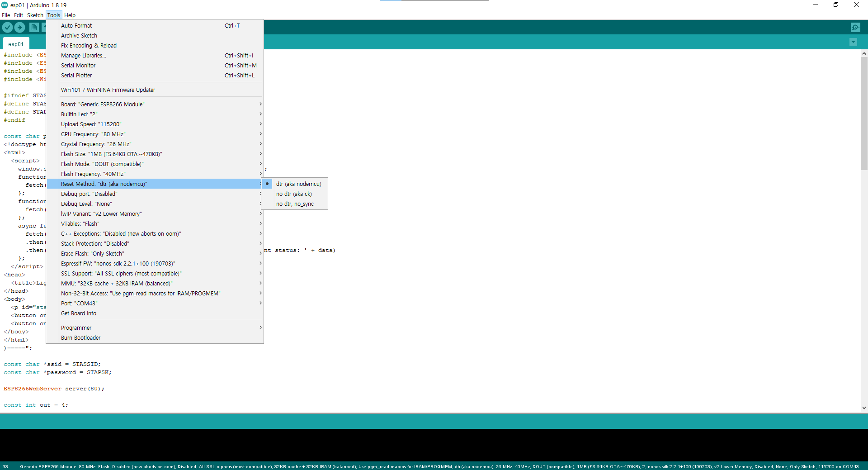Select "dtr (aka nodemcu)" reset method
The image size is (868, 470).
click(295, 184)
